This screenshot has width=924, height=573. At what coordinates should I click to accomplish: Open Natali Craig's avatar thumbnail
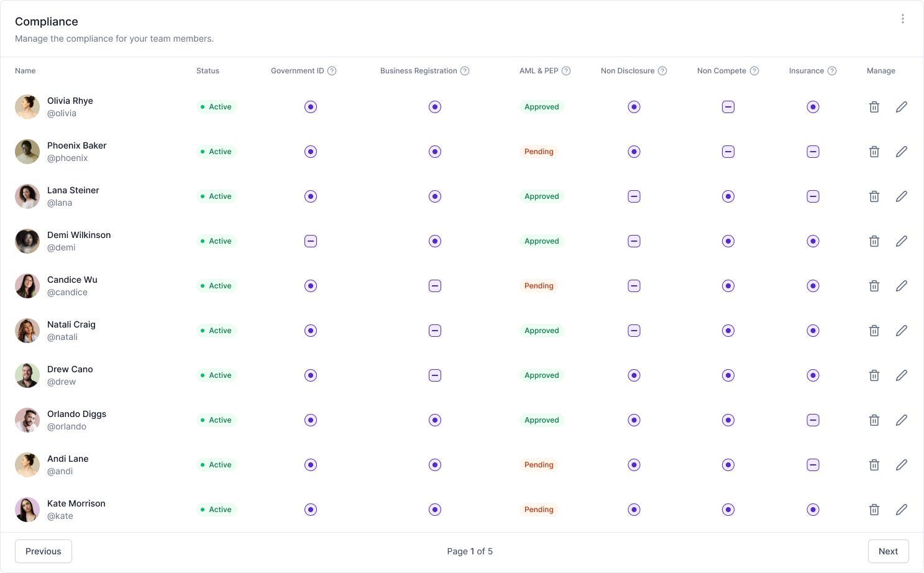(27, 331)
